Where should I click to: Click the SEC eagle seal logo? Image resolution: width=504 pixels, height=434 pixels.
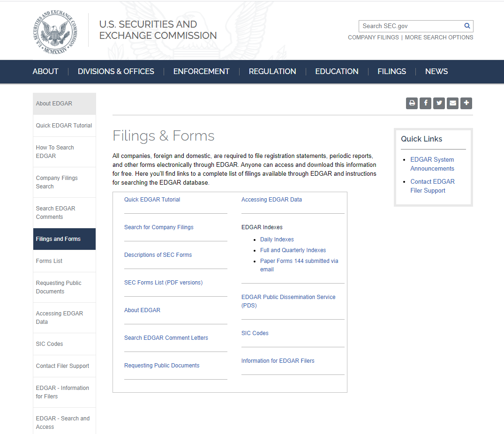coord(55,32)
